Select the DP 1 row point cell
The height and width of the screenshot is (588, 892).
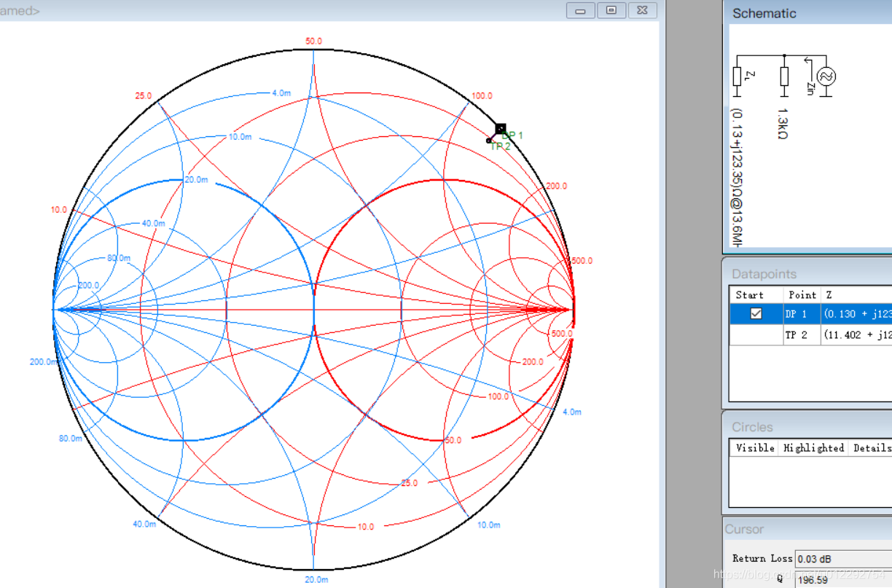coord(802,314)
